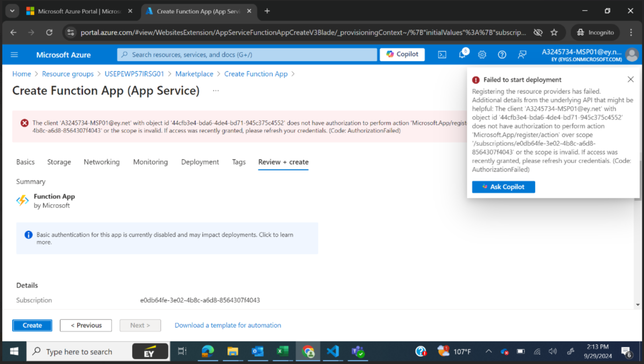The height and width of the screenshot is (364, 644).
Task: Open File Explorer from the taskbar
Action: pyautogui.click(x=233, y=351)
